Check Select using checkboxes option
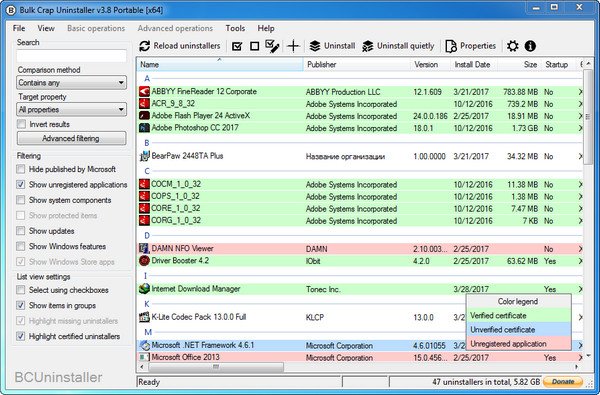 pos(21,290)
